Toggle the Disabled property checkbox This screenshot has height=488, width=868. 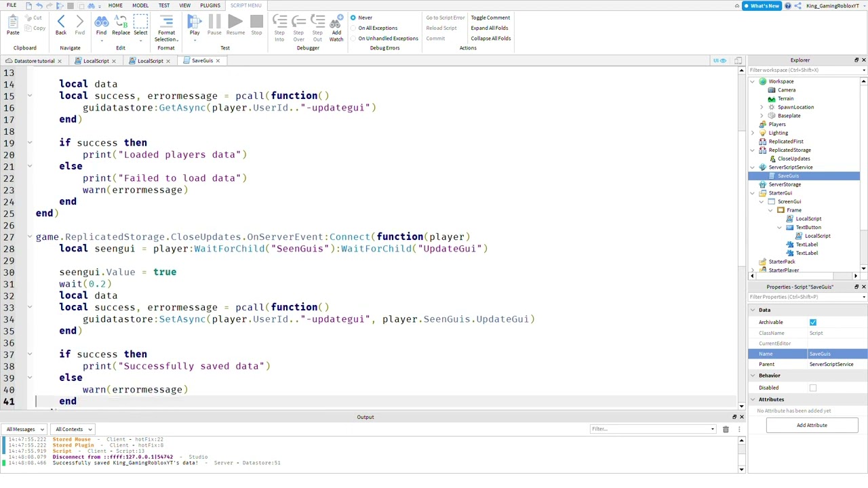tap(813, 388)
